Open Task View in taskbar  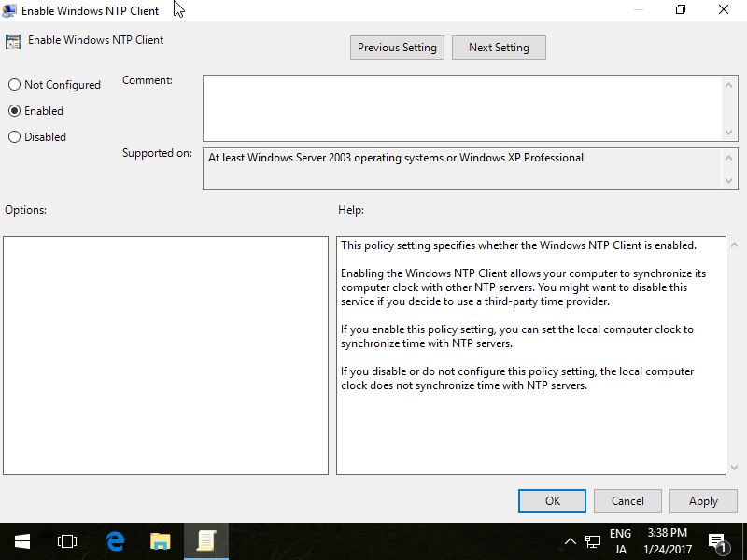tap(66, 540)
